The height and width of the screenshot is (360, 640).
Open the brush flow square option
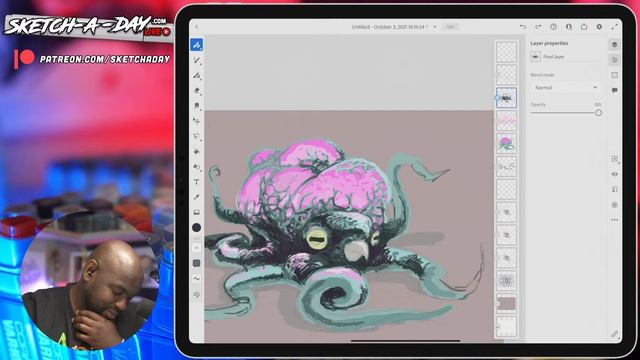[x=197, y=263]
